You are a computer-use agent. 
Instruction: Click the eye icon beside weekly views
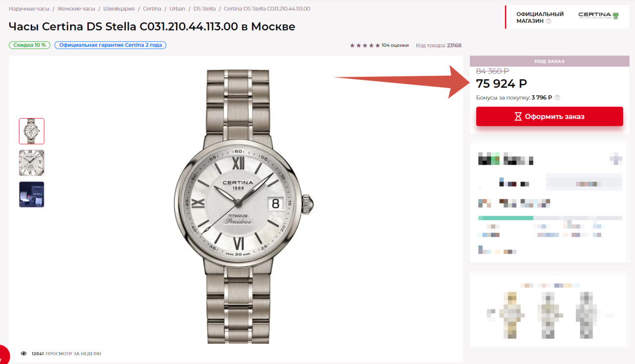[x=23, y=354]
